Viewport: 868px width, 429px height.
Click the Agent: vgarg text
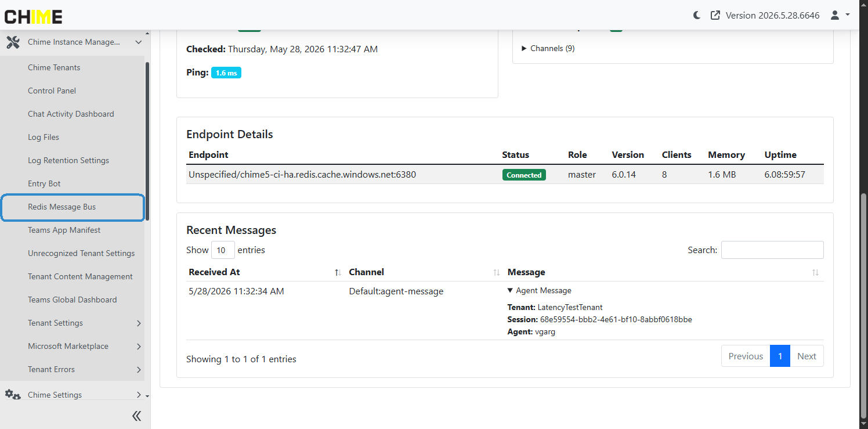[x=531, y=331]
